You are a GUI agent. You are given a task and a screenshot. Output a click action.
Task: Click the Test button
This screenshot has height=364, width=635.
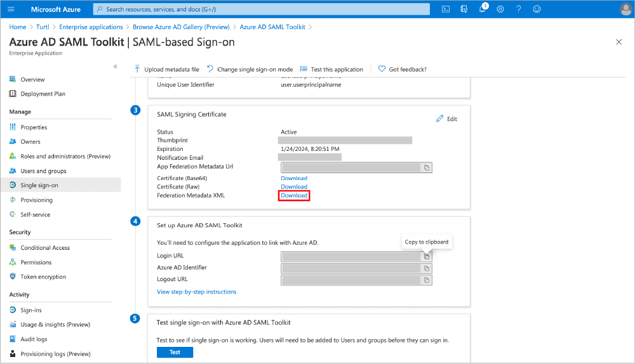tap(175, 352)
